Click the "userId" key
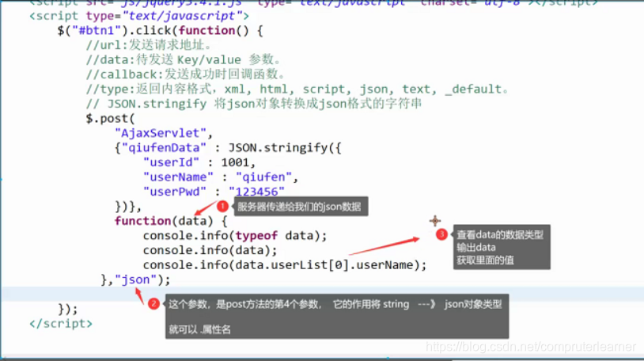The image size is (644, 361). pos(171,162)
